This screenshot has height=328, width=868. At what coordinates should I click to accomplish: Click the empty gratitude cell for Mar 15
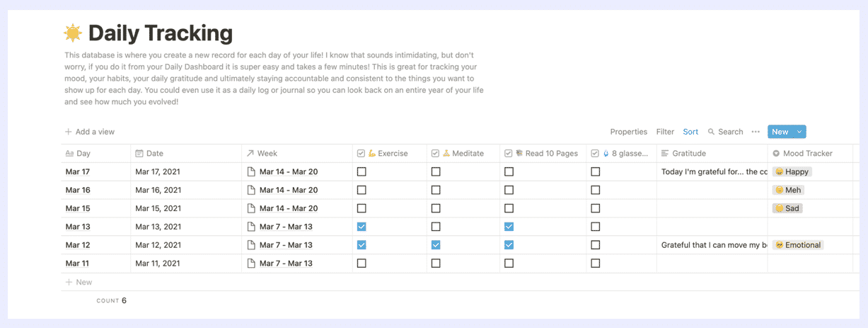712,208
